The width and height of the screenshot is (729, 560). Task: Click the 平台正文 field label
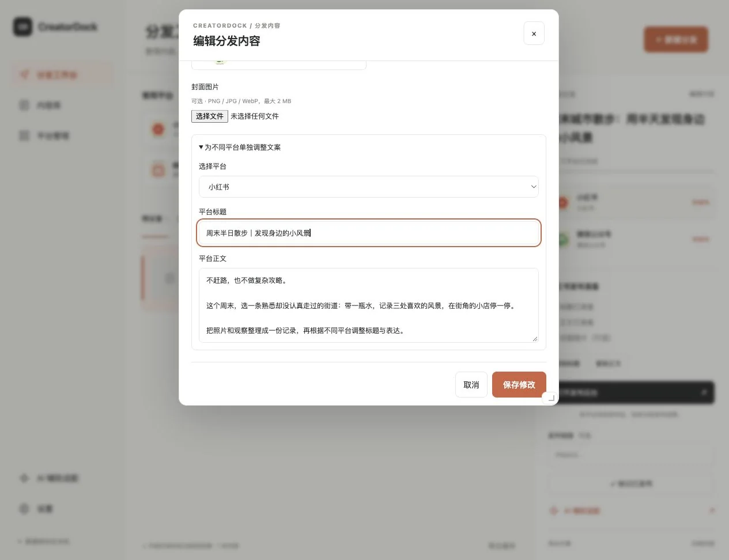pos(213,258)
